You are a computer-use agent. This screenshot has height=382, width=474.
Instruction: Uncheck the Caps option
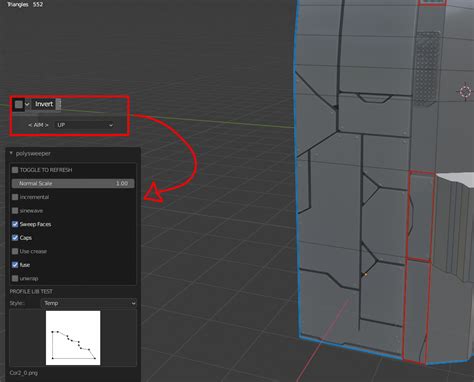[15, 238]
